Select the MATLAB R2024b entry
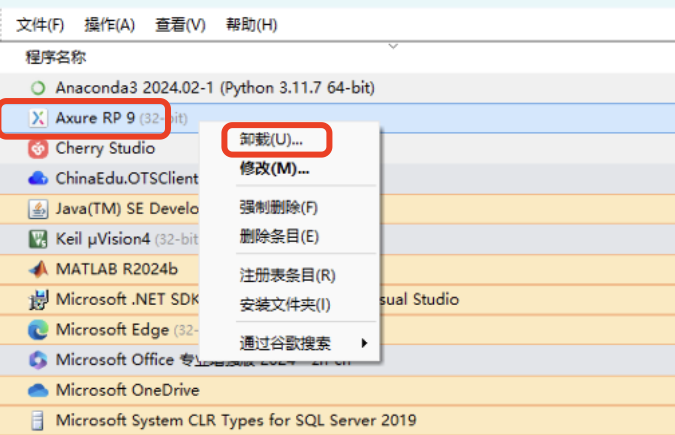The height and width of the screenshot is (435, 675). click(117, 269)
